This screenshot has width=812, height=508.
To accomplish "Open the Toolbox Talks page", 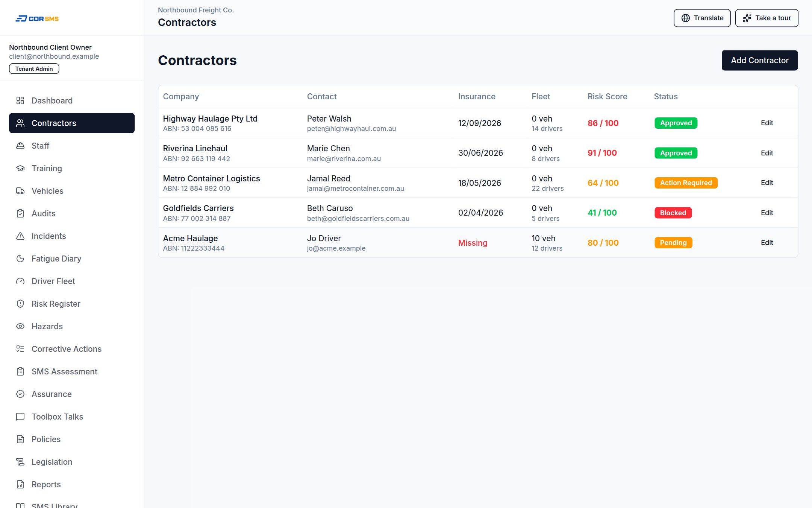I will (72, 417).
